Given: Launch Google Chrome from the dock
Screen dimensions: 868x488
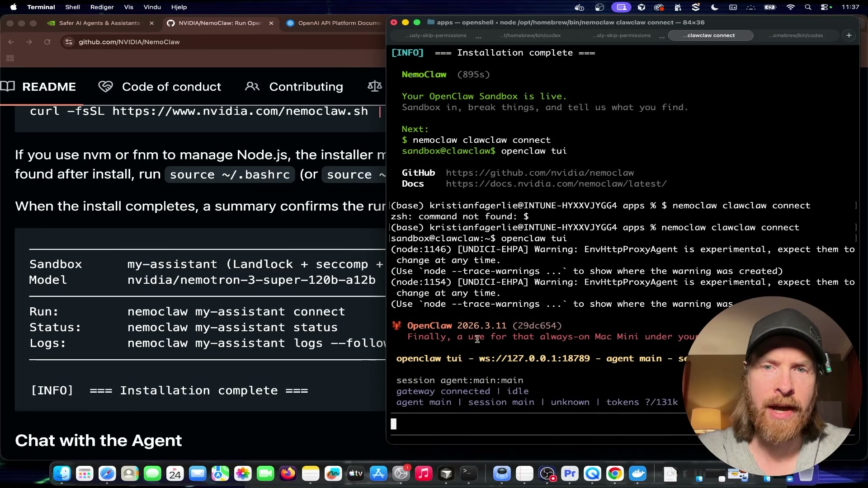Looking at the screenshot, I should point(615,474).
